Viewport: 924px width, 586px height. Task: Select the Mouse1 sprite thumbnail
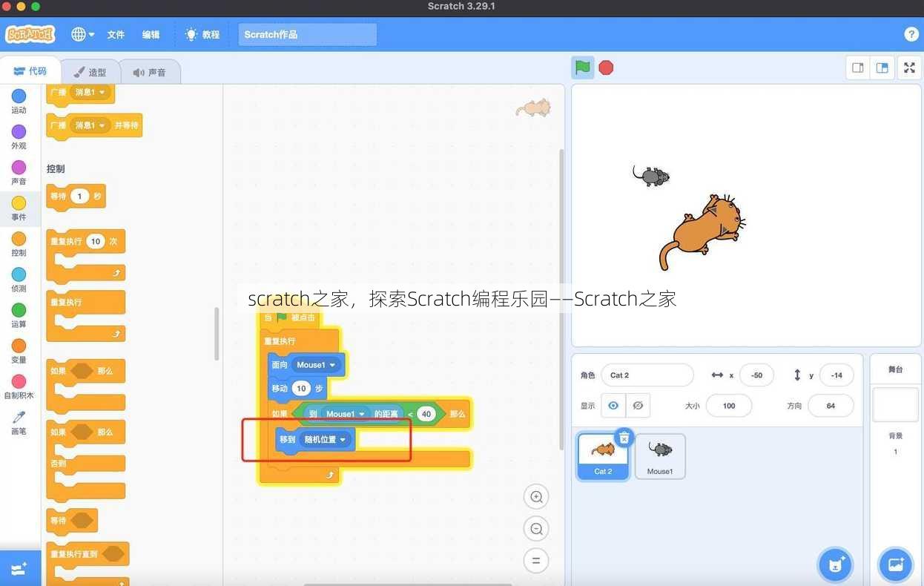660,457
